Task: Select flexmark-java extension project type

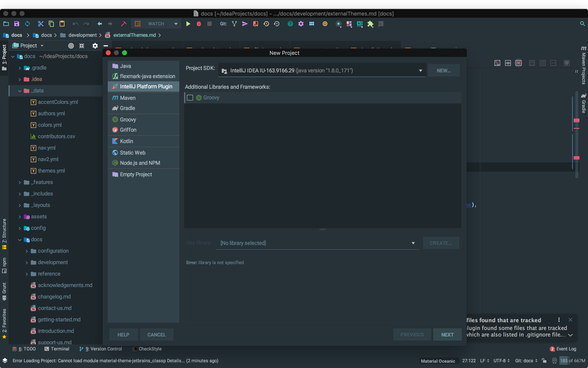Action: point(143,76)
